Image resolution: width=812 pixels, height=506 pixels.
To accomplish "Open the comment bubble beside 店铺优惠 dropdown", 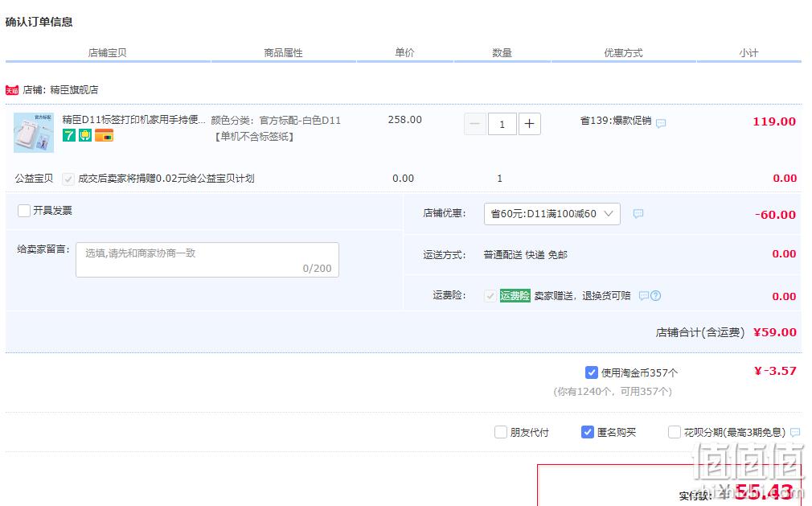I will (x=638, y=213).
